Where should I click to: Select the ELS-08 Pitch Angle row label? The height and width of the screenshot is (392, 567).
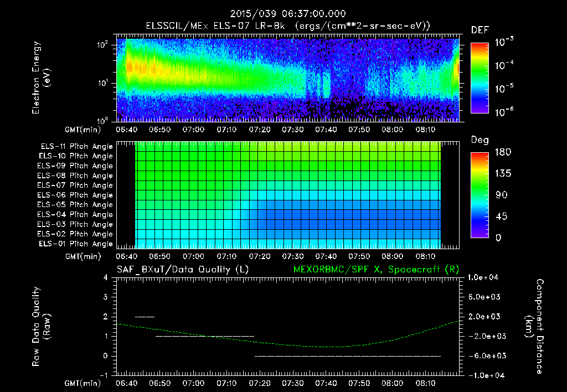[75, 176]
